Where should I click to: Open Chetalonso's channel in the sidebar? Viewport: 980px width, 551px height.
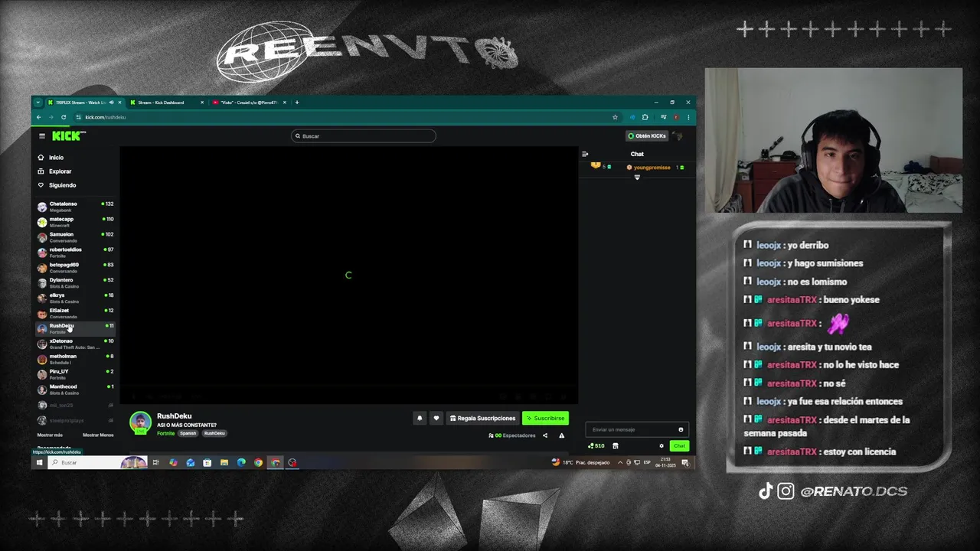(x=75, y=206)
